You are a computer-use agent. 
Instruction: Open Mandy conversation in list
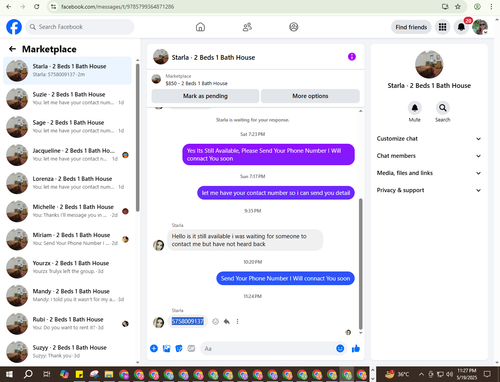click(67, 295)
